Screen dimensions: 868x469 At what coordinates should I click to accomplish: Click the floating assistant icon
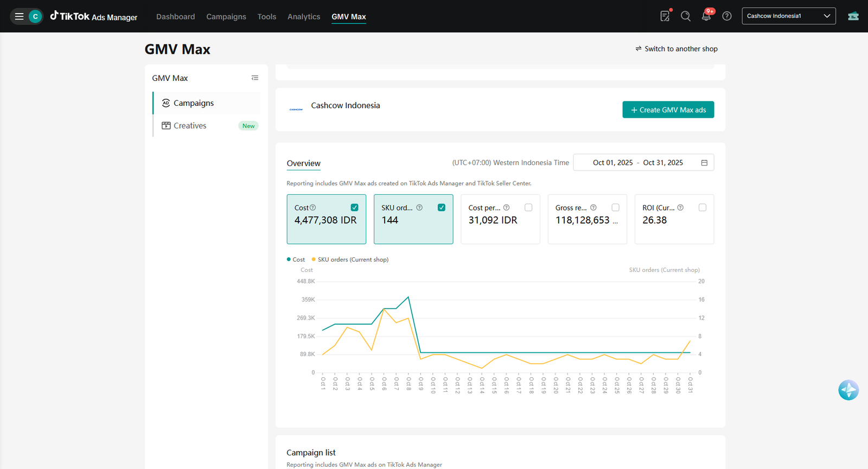[848, 390]
